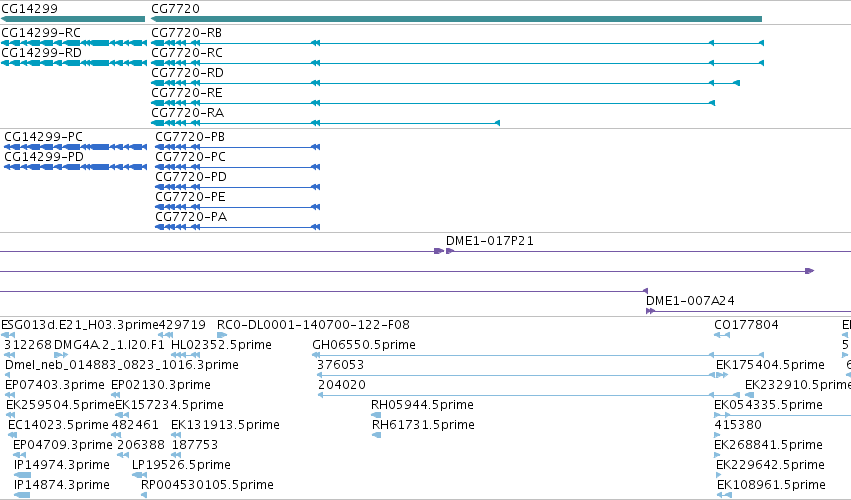851x500 pixels.
Task: Select protein CG7720-PA
Action: pyautogui.click(x=191, y=217)
